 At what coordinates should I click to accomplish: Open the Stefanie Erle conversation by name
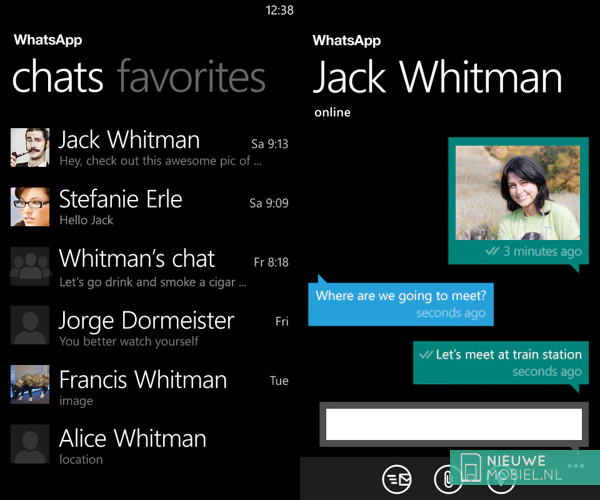(121, 199)
